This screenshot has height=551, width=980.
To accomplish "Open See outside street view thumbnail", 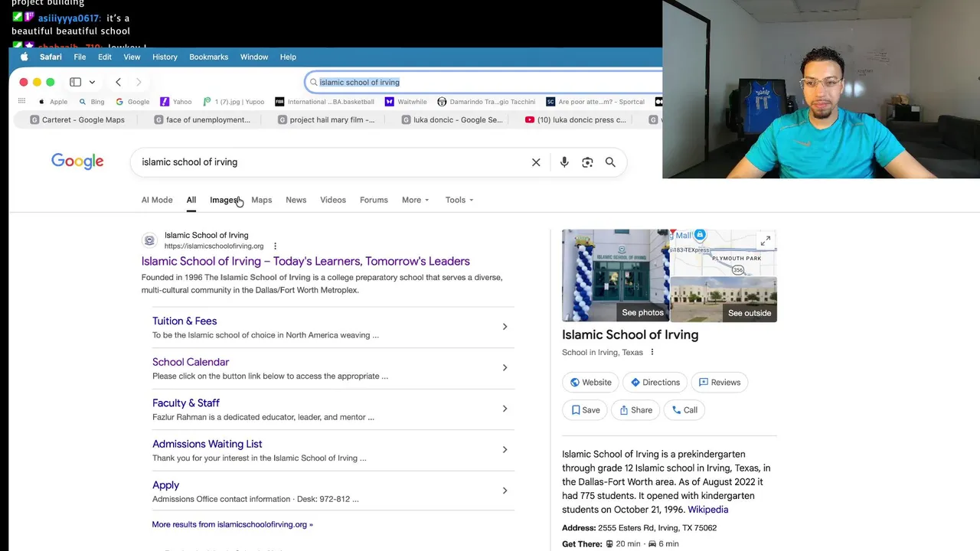I will (724, 299).
